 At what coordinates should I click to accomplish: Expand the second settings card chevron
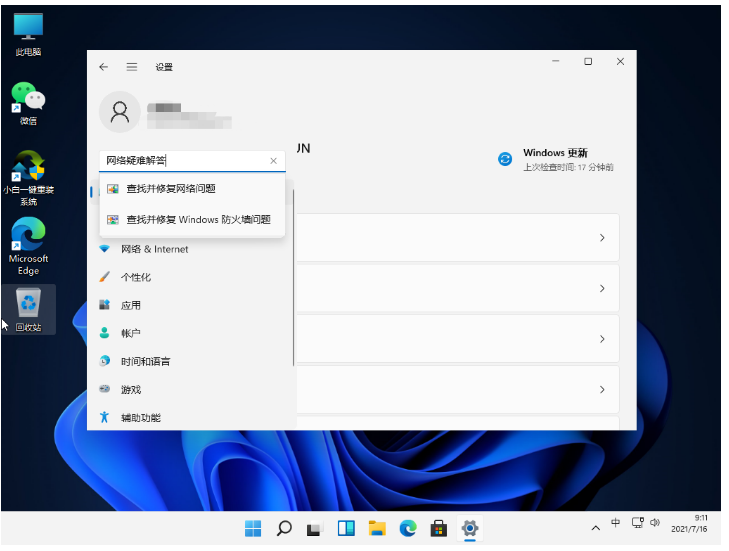602,288
